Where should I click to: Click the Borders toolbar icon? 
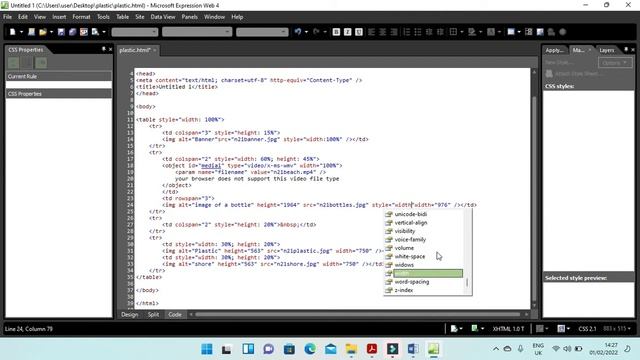click(453, 32)
